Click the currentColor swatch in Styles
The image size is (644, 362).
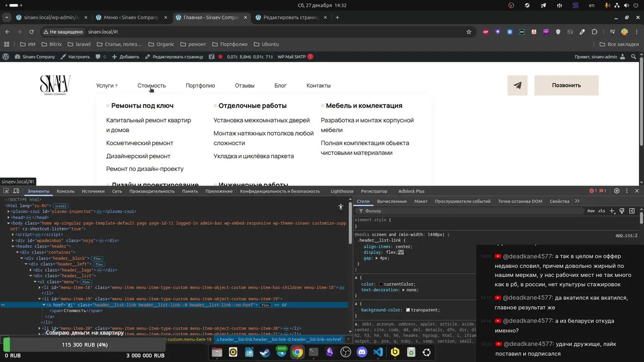[x=381, y=285]
